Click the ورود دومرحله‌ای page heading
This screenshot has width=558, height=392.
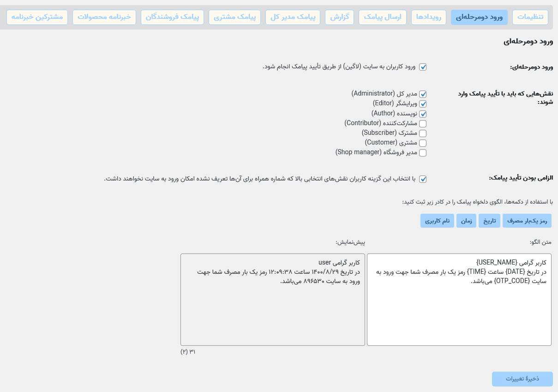[528, 41]
